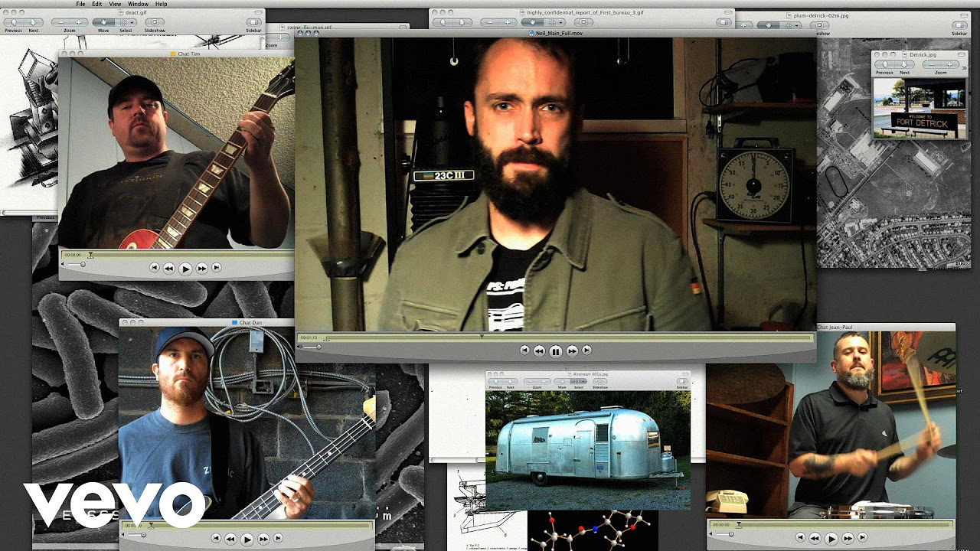The height and width of the screenshot is (551, 980).
Task: Play the Chat Dan video
Action: coord(247,539)
